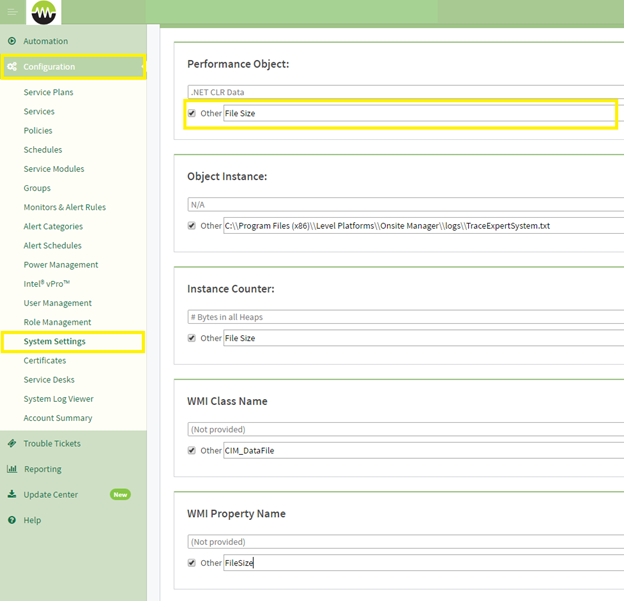Open Alert Categories

pos(53,226)
